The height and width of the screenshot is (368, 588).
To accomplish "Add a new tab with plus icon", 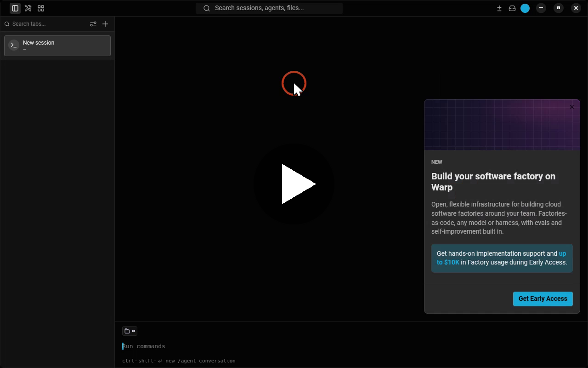I will point(105,24).
